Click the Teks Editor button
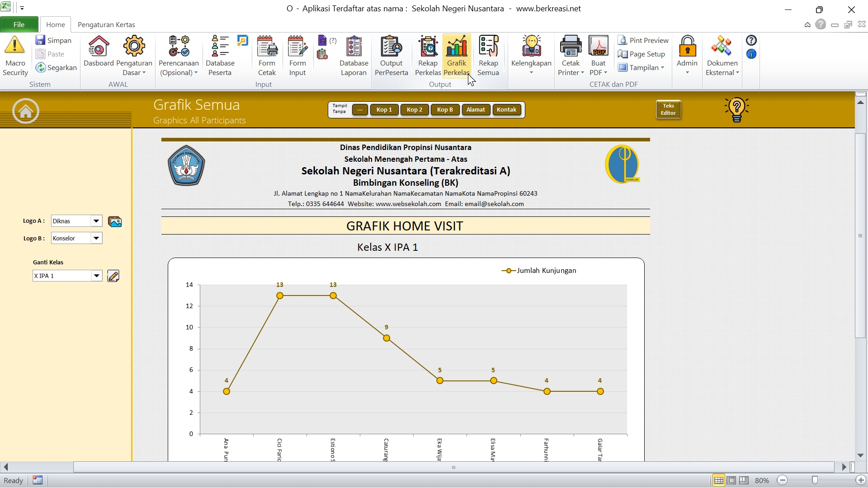 (668, 109)
